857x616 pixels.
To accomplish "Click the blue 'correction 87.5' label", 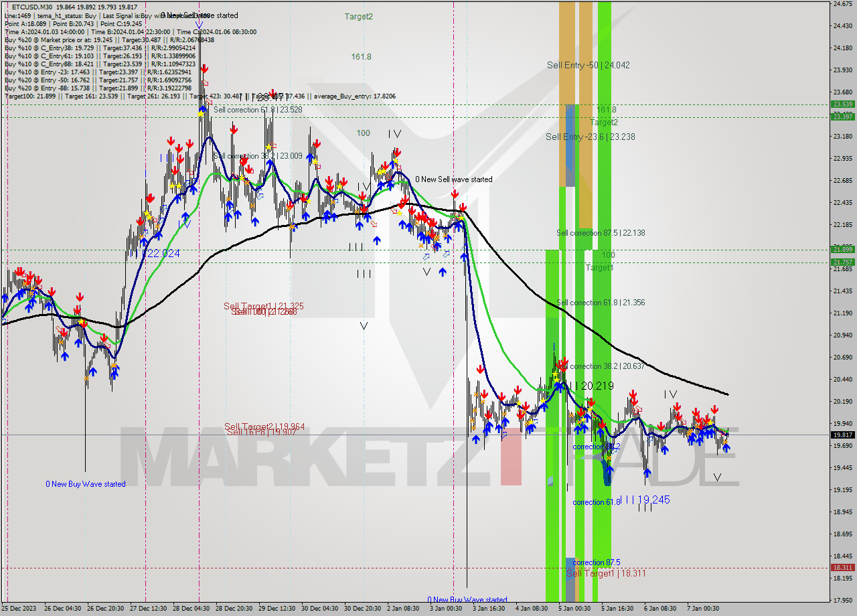I will click(596, 562).
